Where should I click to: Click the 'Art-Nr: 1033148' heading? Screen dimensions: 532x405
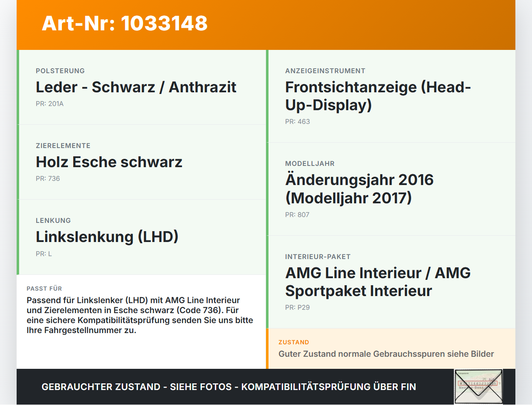pos(125,23)
